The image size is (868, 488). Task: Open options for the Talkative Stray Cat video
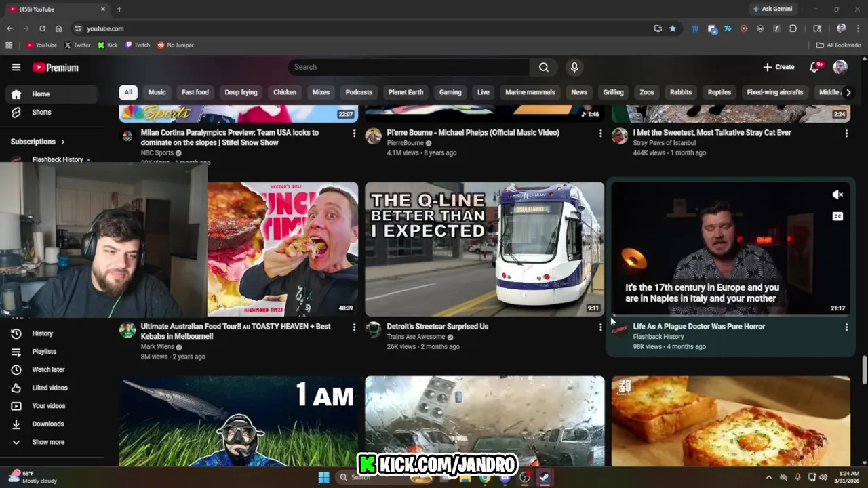846,134
